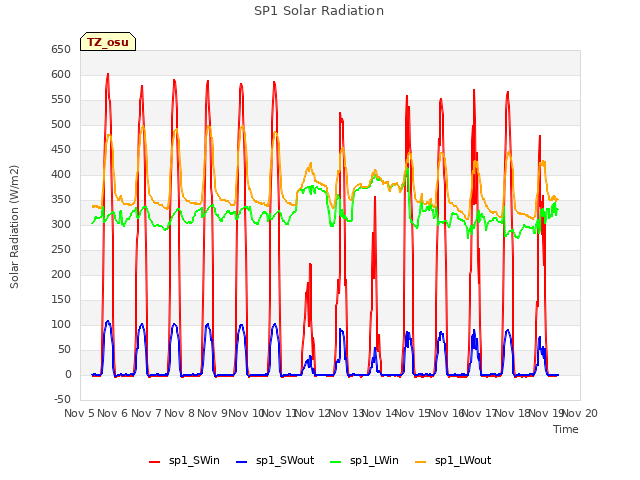Click the Solar Radiation (W/m2) axis label
This screenshot has width=640, height=480.
[14, 227]
